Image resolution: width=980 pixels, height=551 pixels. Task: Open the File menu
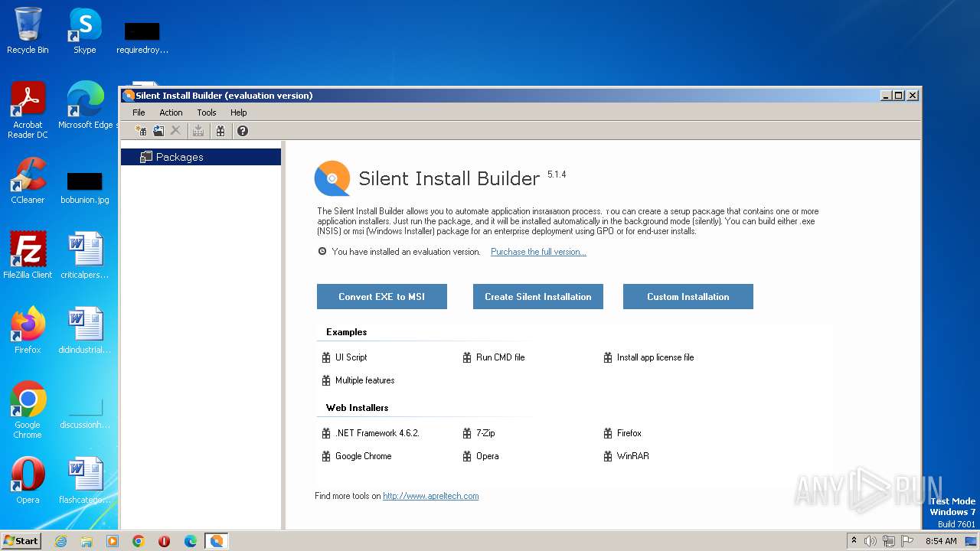(139, 112)
